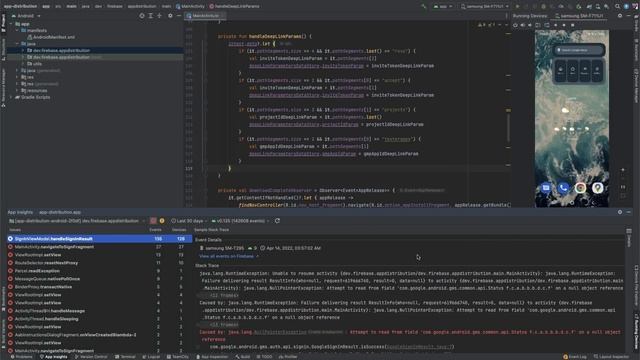Open Problems tool window tab
Viewport: 640px width, 360px height.
pos(21,357)
